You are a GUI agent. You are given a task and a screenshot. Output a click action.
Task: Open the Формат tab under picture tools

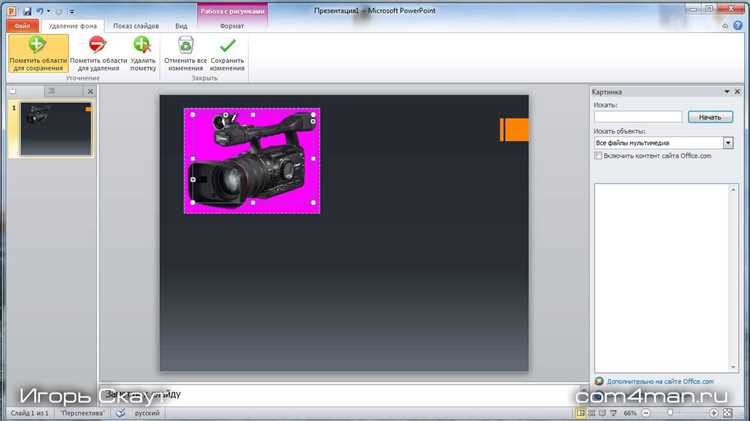[232, 26]
